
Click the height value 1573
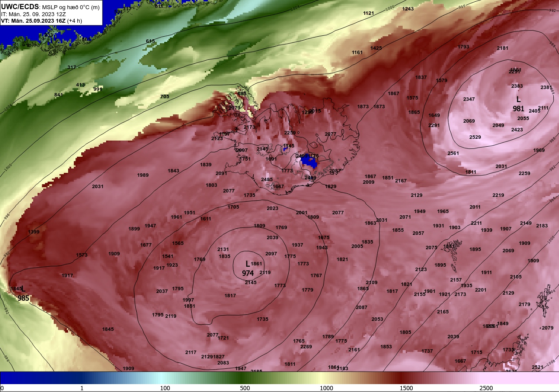click(x=82, y=255)
